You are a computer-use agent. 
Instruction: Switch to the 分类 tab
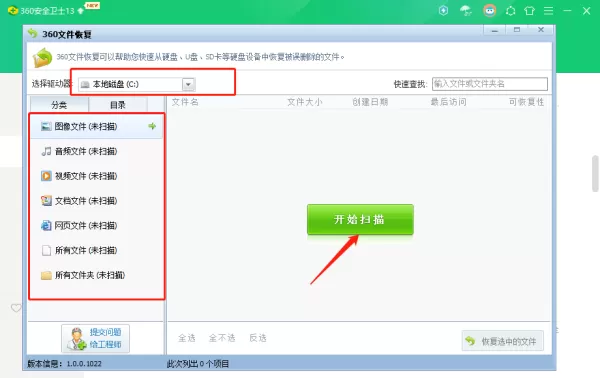pos(59,105)
